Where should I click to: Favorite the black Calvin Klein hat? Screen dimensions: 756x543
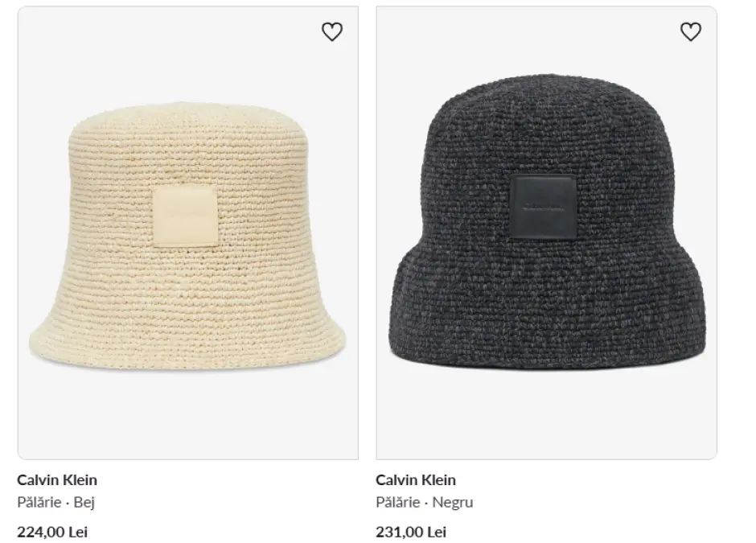(691, 32)
